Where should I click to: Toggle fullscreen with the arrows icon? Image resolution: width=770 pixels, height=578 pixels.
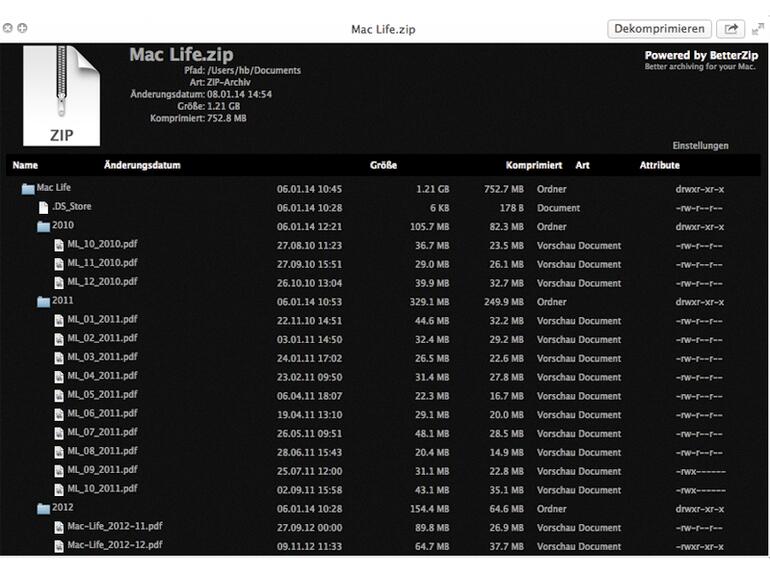(758, 29)
